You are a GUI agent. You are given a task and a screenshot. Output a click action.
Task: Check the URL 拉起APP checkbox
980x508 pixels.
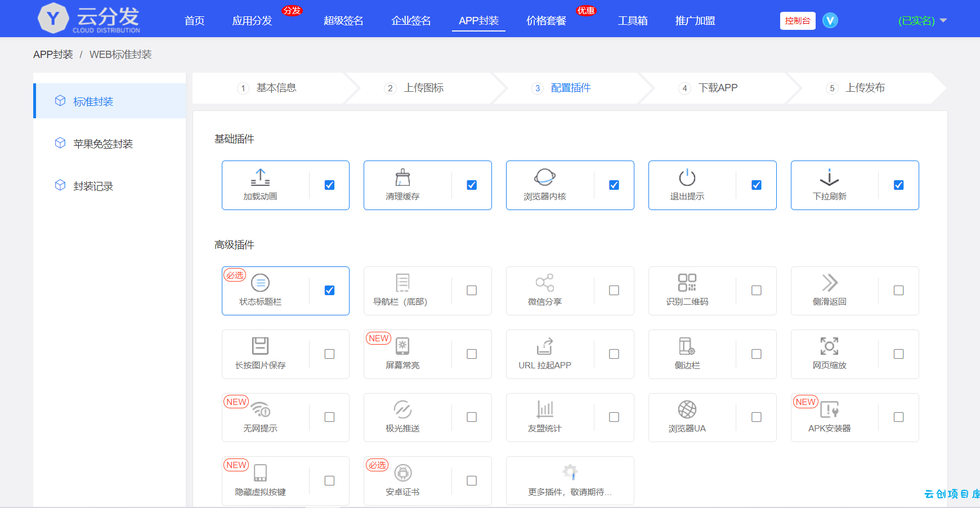614,354
